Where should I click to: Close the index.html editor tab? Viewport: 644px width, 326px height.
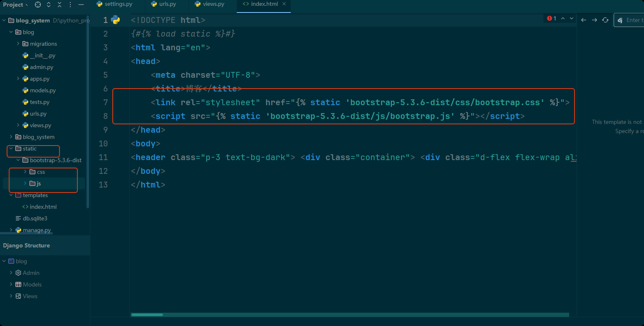point(284,4)
